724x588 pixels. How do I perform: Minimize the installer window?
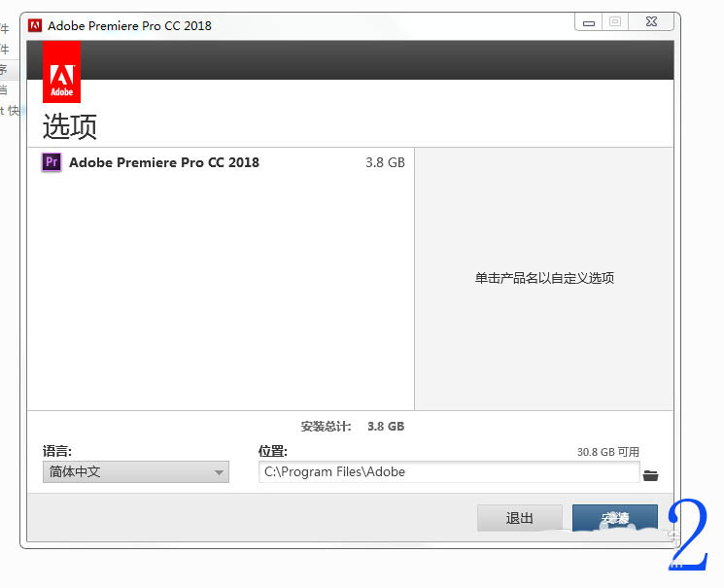(588, 22)
